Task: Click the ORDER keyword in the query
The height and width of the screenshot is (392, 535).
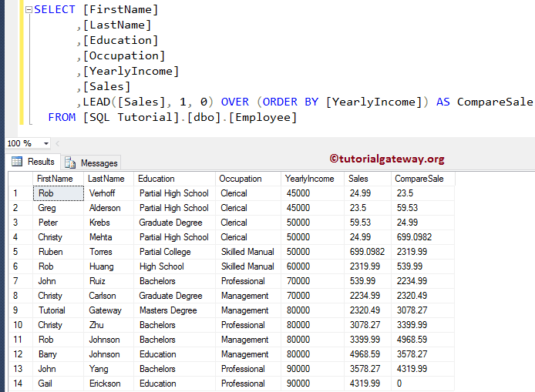Action: pos(280,102)
